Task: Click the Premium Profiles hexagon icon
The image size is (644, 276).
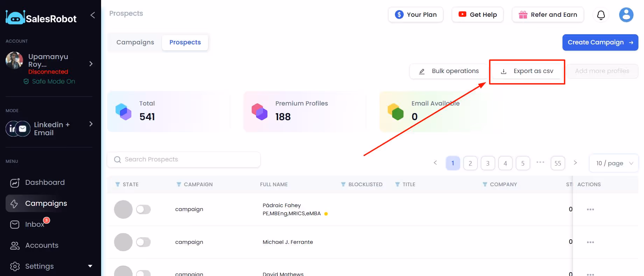Action: pyautogui.click(x=259, y=111)
